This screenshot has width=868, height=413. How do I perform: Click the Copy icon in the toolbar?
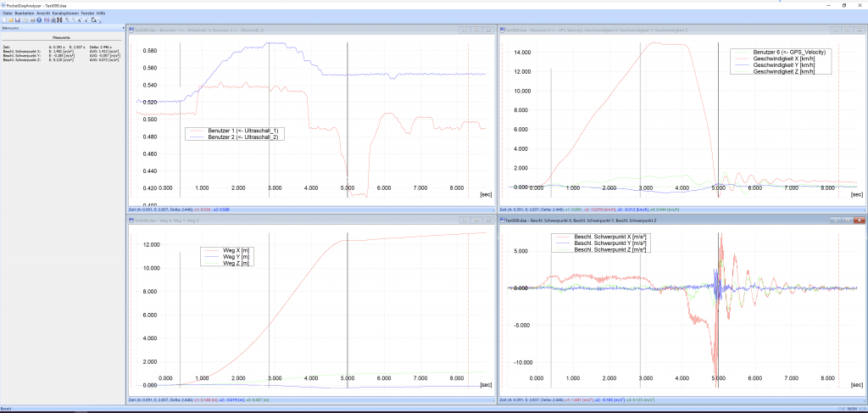[25, 20]
